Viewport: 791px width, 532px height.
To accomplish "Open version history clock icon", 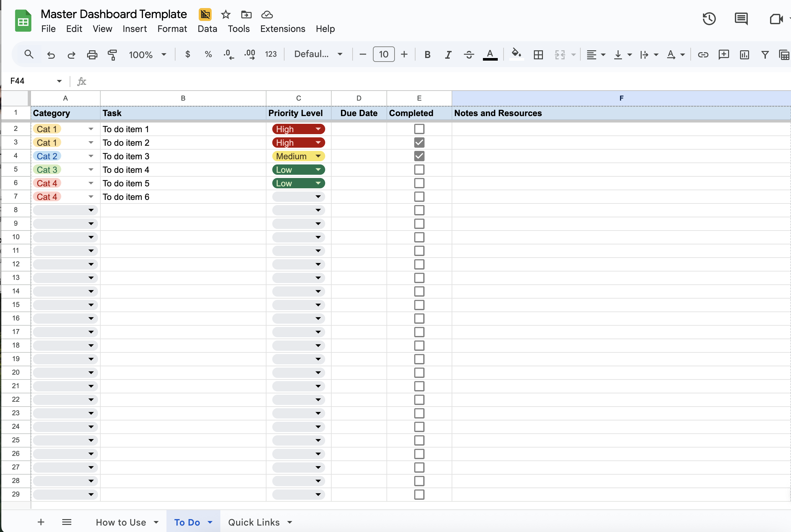I will pos(709,19).
